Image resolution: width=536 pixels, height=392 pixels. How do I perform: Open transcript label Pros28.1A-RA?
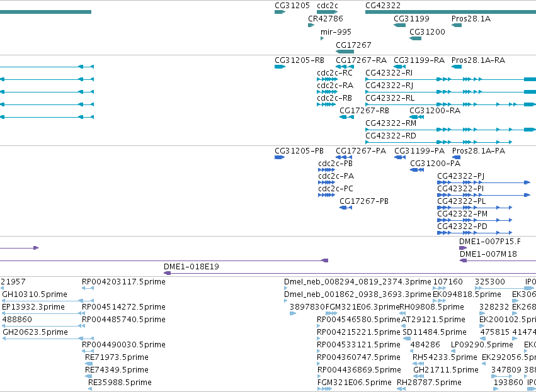pos(478,60)
